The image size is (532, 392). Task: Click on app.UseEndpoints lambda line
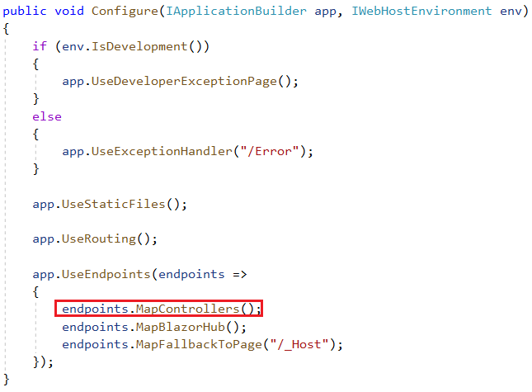(139, 274)
